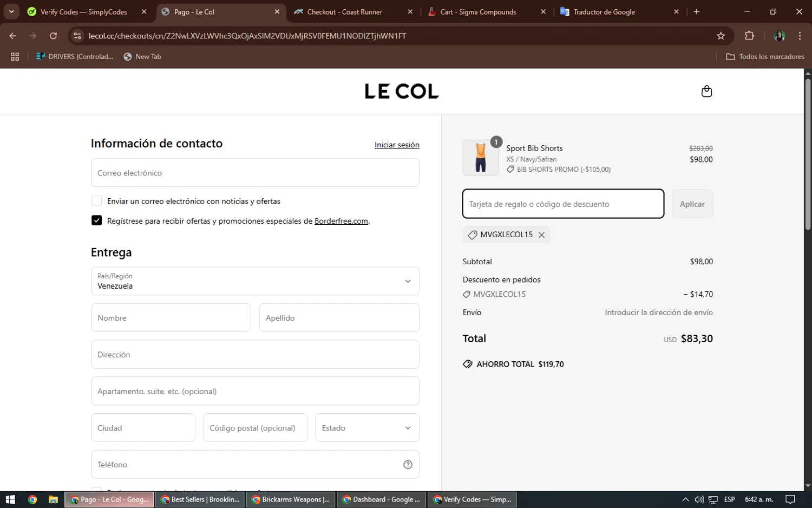
Task: Open the browser extensions puzzle icon
Action: click(x=749, y=36)
